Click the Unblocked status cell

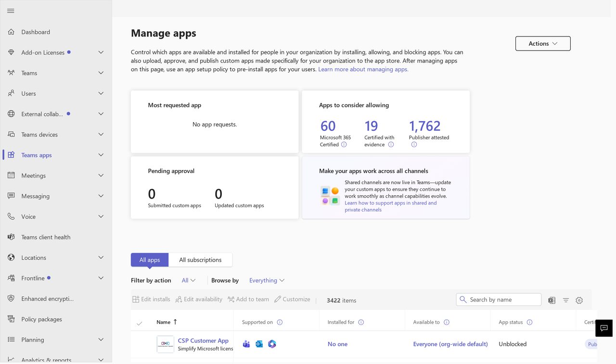tap(513, 344)
